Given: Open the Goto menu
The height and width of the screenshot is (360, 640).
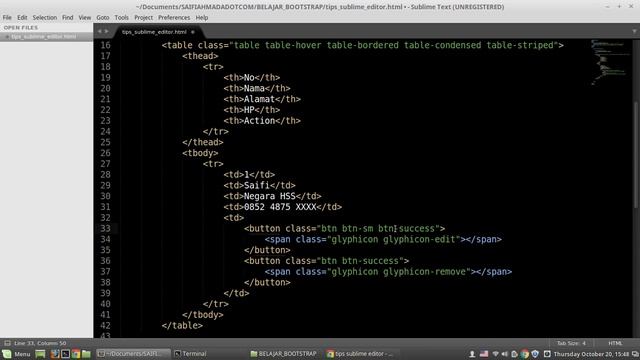Looking at the screenshot, I should (x=102, y=18).
